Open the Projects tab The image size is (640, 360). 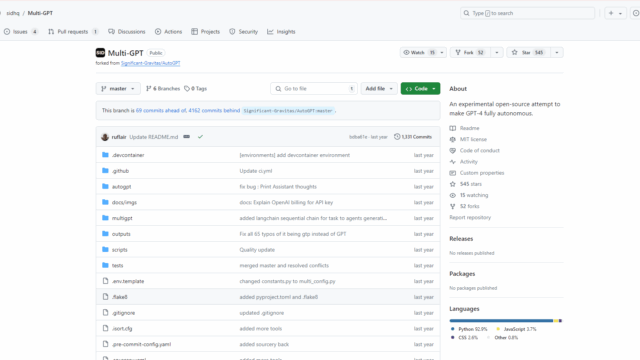[x=205, y=31]
